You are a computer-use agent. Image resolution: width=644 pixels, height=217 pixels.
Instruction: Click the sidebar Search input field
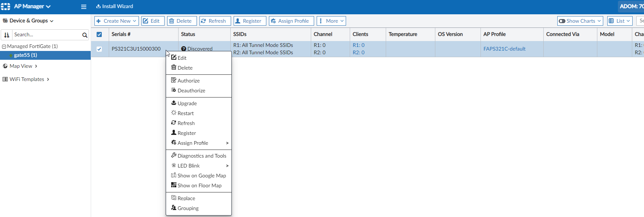46,35
